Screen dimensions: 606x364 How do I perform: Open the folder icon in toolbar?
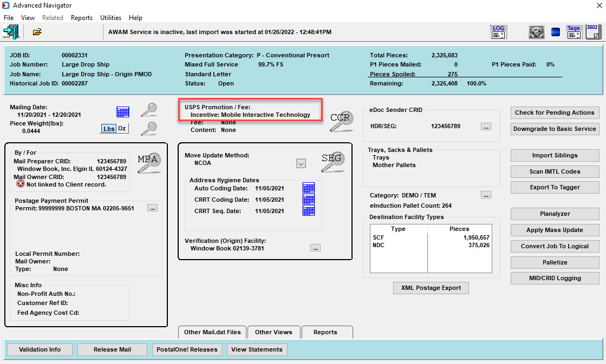pyautogui.click(x=37, y=32)
